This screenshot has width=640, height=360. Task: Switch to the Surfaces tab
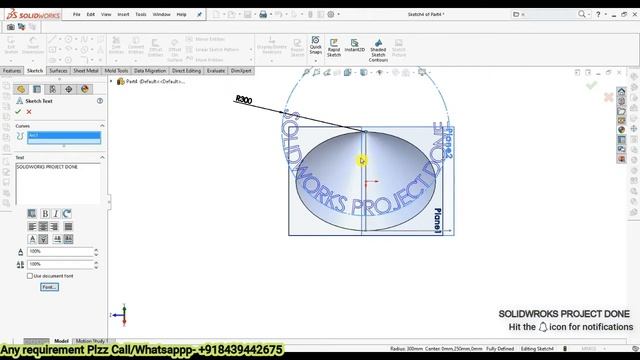point(58,71)
